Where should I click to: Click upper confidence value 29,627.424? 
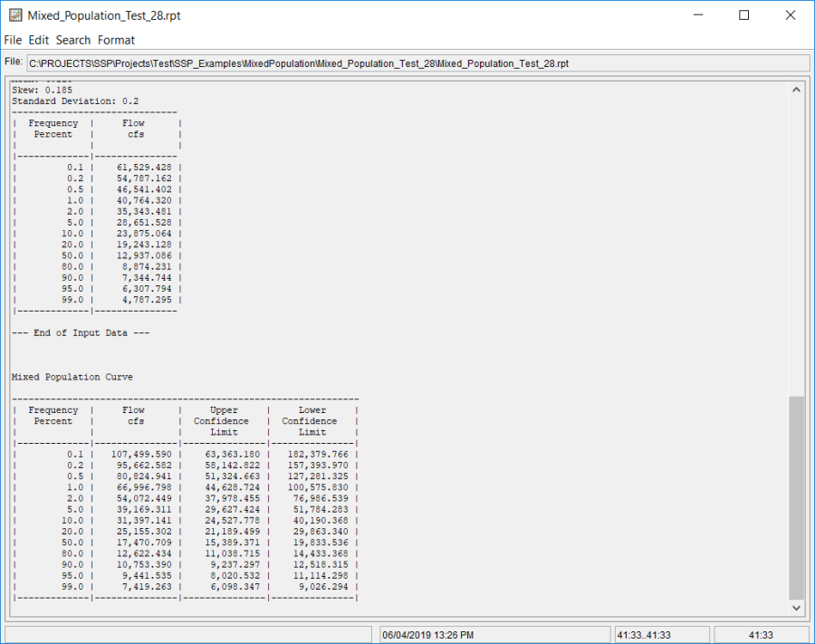coord(233,510)
